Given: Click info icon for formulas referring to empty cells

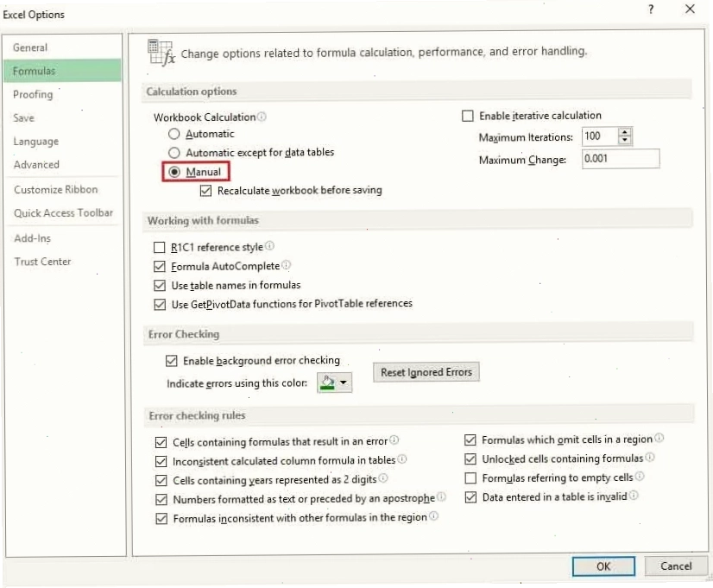Looking at the screenshot, I should click(x=640, y=477).
